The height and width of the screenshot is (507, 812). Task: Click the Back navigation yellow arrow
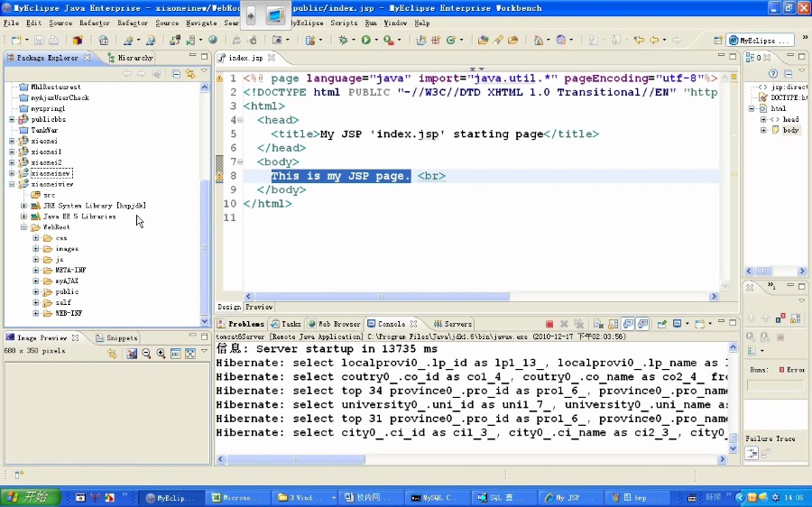tap(654, 41)
